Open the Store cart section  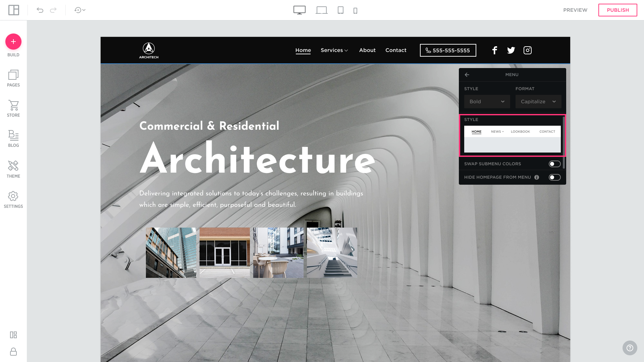coord(13,109)
